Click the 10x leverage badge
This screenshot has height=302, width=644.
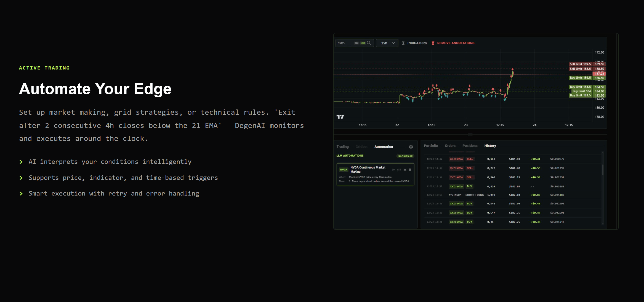pos(356,43)
